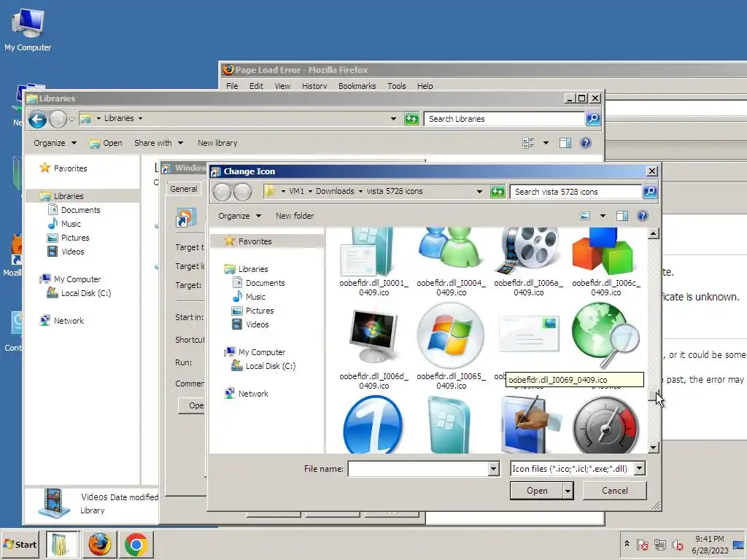Select Local Disk (C:) in Libraries navigation pane

pos(79,293)
